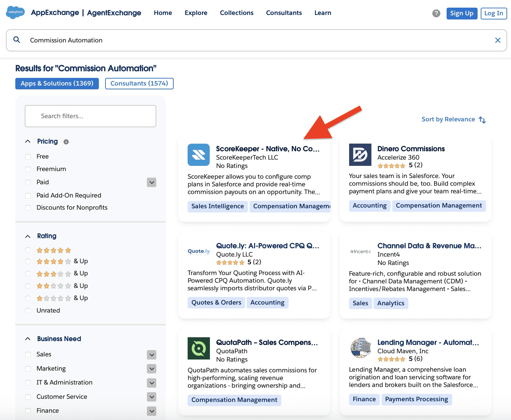511x420 pixels.
Task: Expand the Paid pricing sub-options
Action: click(x=151, y=182)
